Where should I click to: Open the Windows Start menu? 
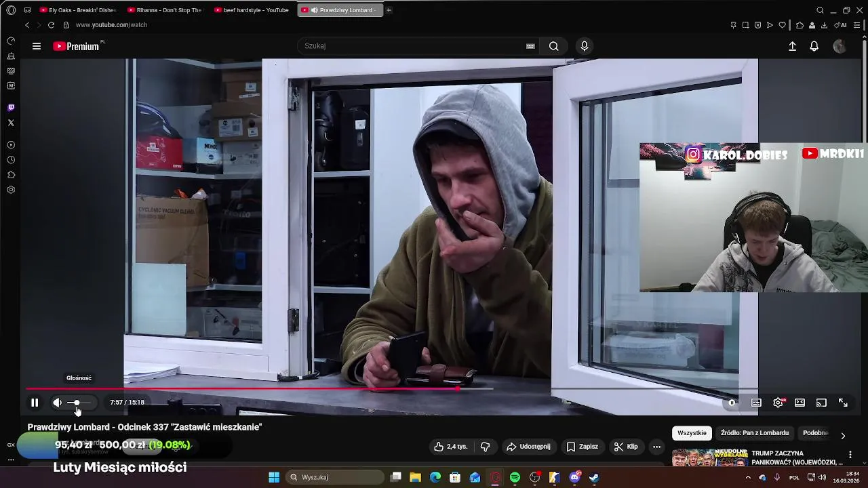point(274,477)
